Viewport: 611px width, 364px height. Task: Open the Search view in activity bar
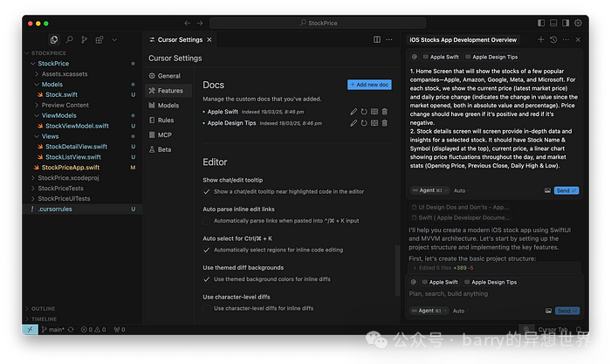tap(69, 39)
